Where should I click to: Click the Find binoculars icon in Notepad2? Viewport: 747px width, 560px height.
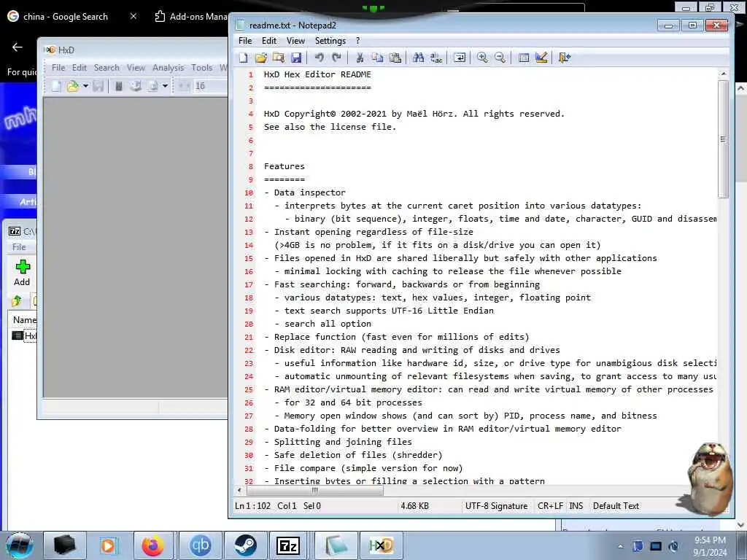tap(418, 58)
